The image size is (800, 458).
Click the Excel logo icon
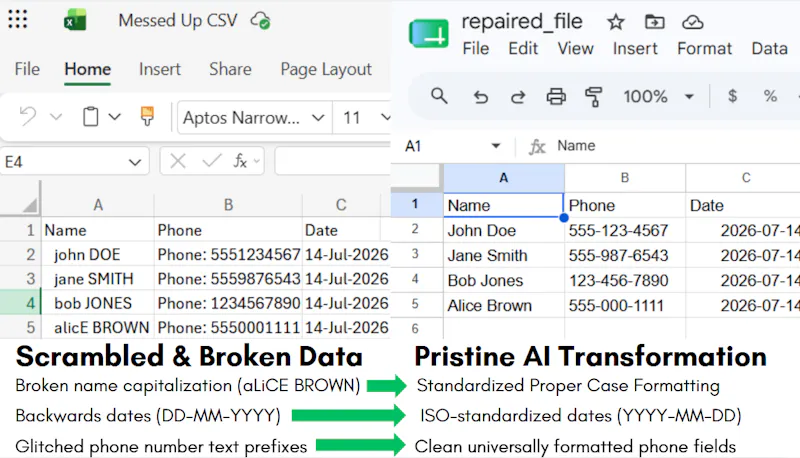click(x=75, y=20)
